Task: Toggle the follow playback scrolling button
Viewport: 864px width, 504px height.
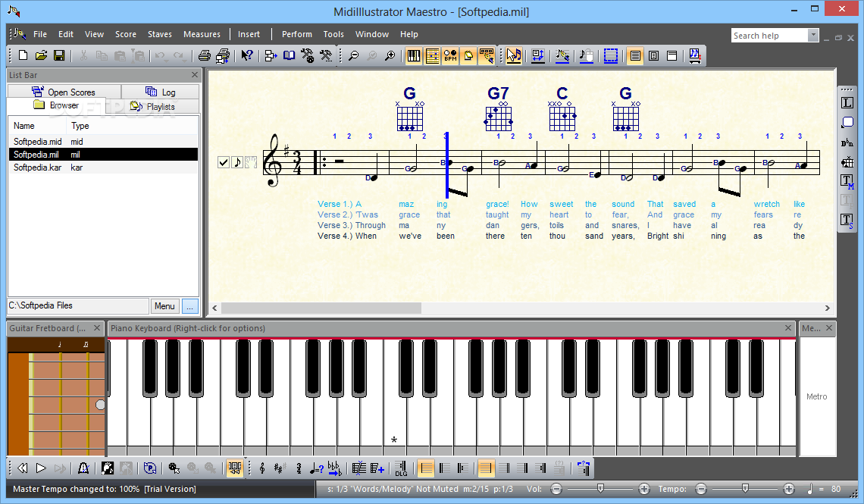Action: [234, 468]
